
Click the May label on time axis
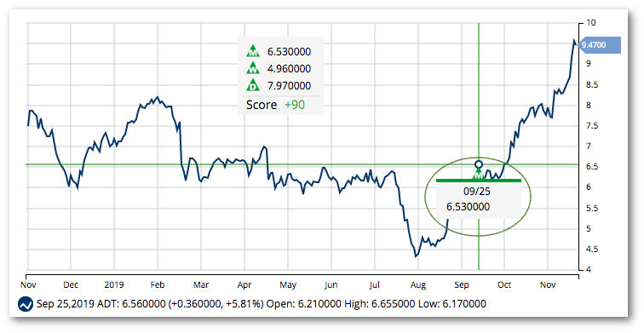288,285
